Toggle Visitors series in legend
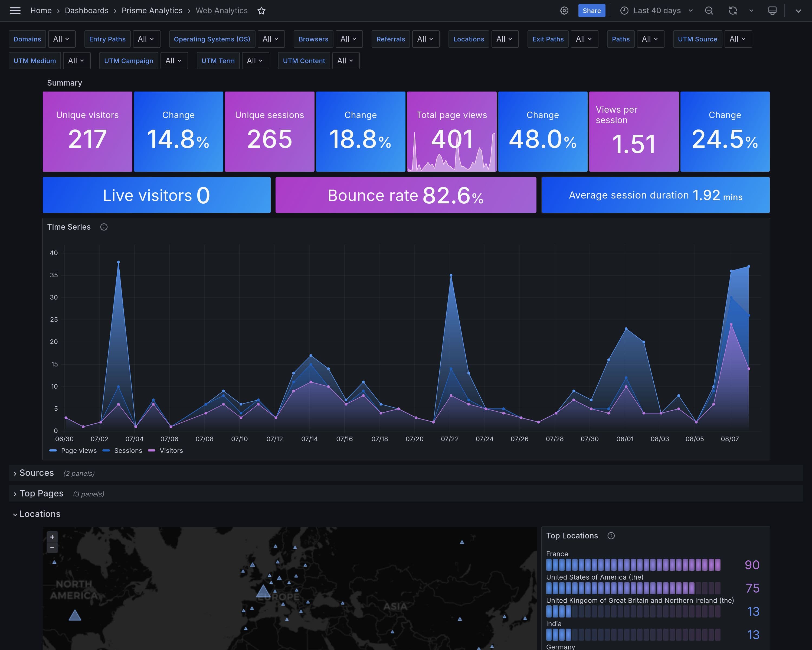This screenshot has height=650, width=812. pyautogui.click(x=171, y=451)
